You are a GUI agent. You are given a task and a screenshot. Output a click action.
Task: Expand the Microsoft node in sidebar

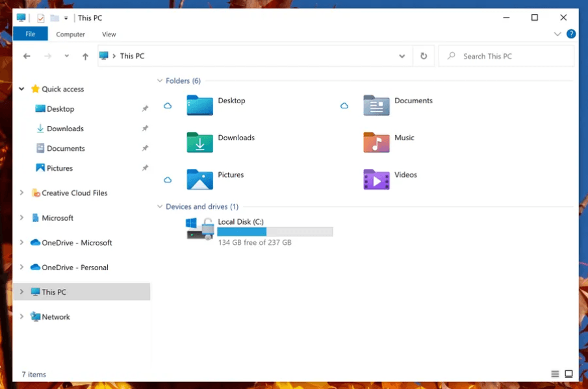point(21,218)
